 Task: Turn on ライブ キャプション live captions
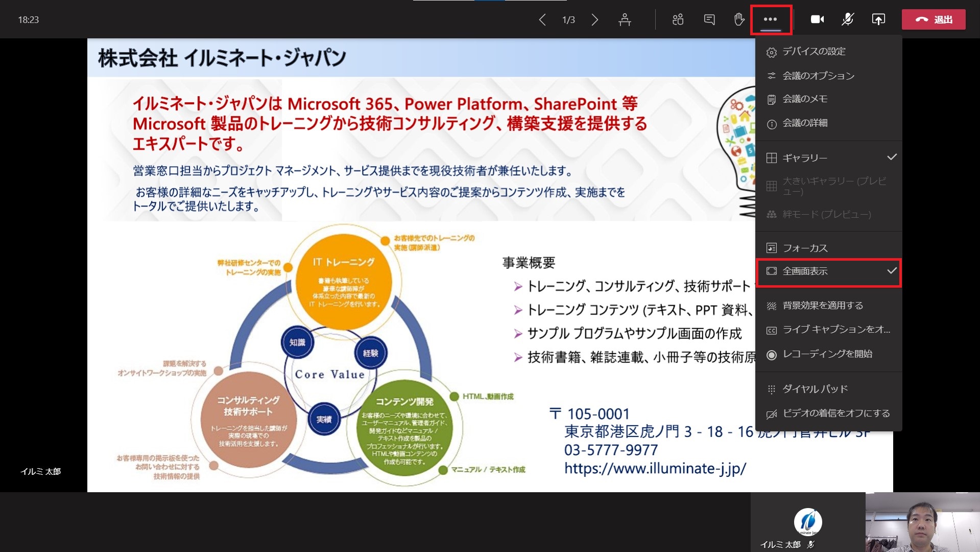tap(828, 330)
